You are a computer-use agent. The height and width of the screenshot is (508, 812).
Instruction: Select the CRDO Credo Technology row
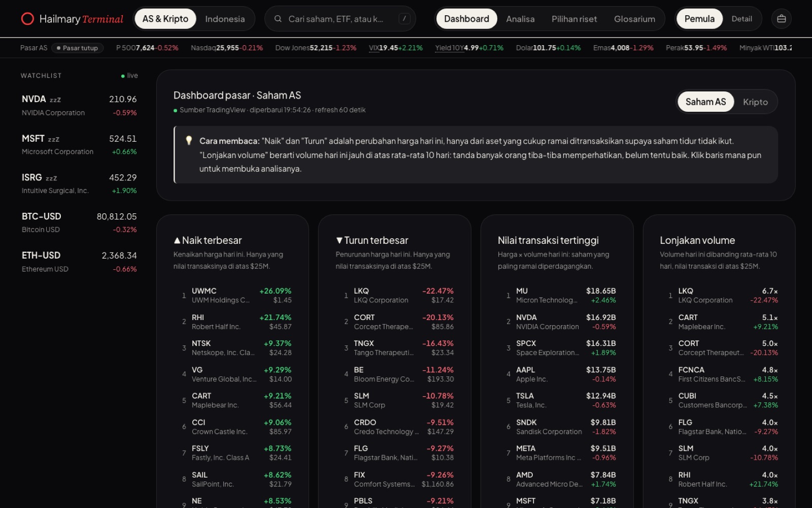[395, 427]
